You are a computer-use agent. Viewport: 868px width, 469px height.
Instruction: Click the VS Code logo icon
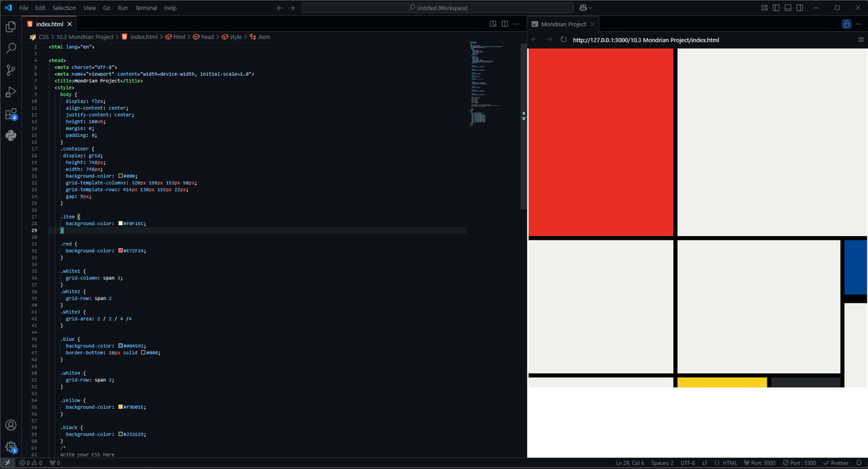coord(8,7)
